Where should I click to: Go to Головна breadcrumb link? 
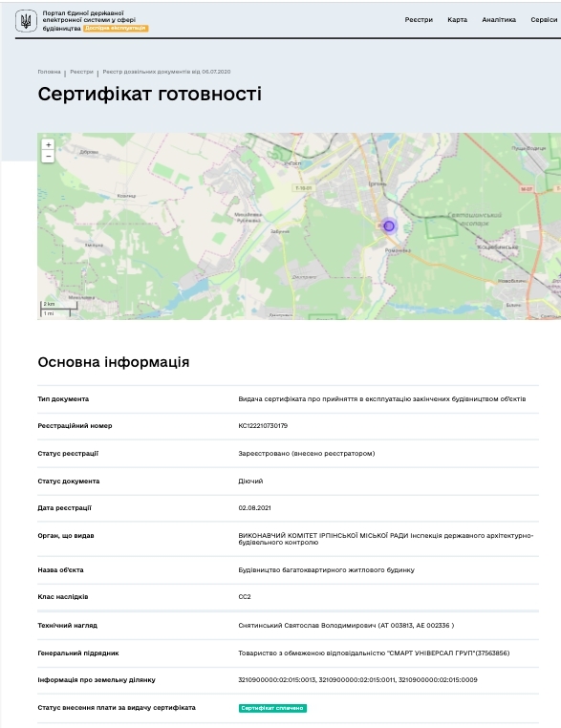pos(50,72)
